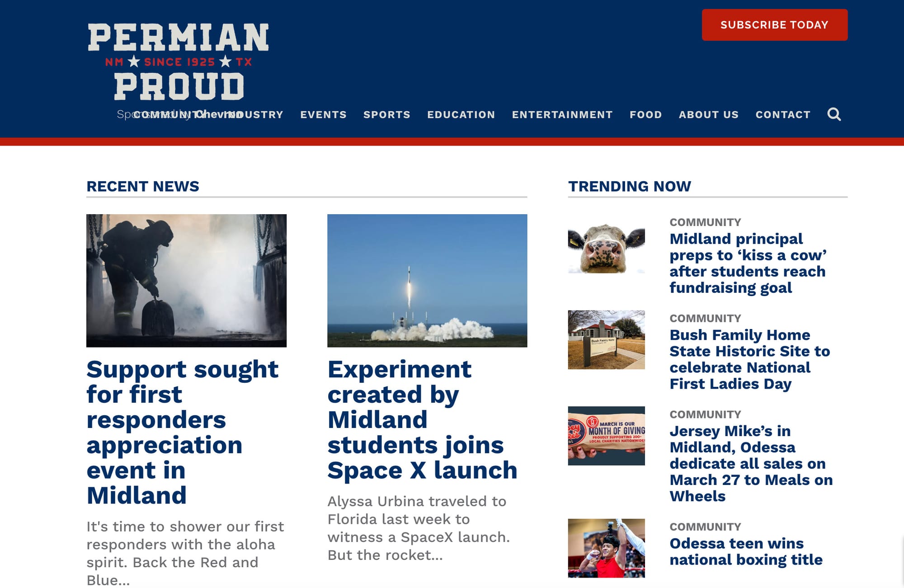
Task: Open the Bush Family Home thumbnail
Action: pyautogui.click(x=606, y=340)
